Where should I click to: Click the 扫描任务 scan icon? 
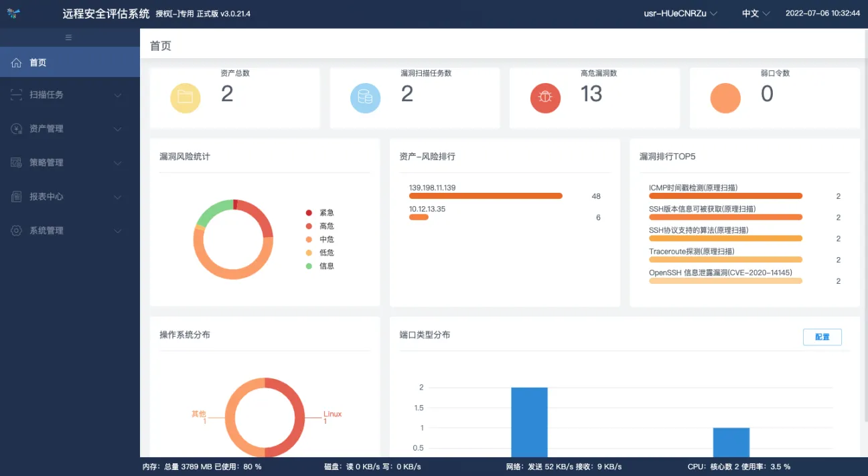[x=17, y=95]
